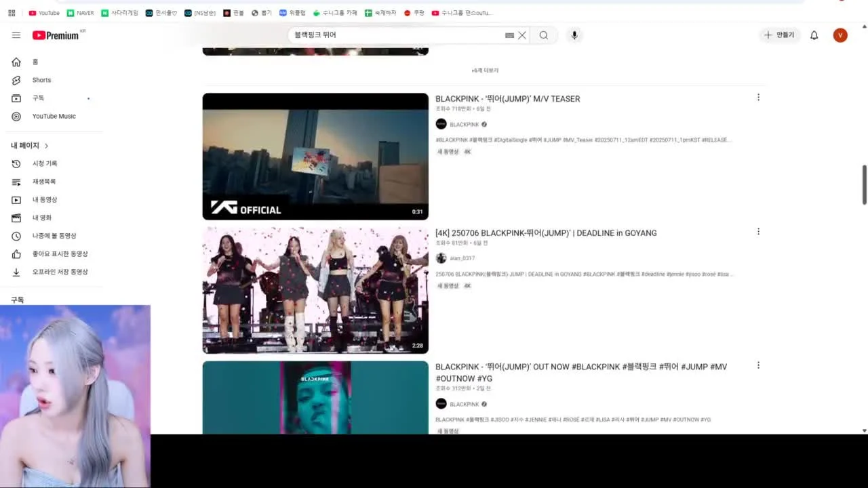Expand the 내 페이지 section chevron
Screen dimensions: 868x488
coord(46,146)
